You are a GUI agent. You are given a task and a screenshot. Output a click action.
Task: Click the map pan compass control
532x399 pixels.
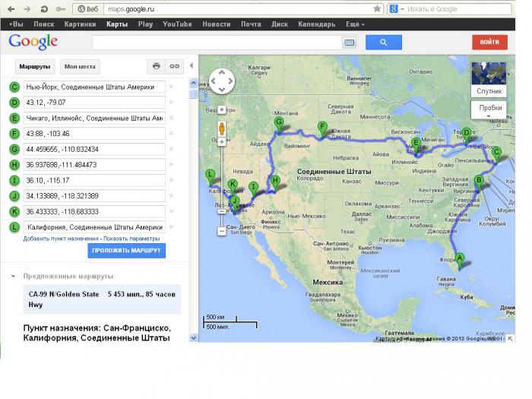[222, 82]
